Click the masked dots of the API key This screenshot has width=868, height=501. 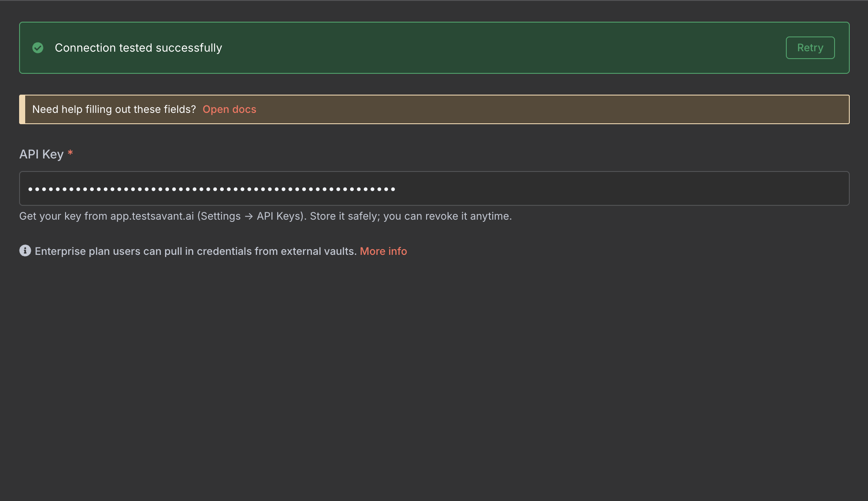(x=211, y=189)
